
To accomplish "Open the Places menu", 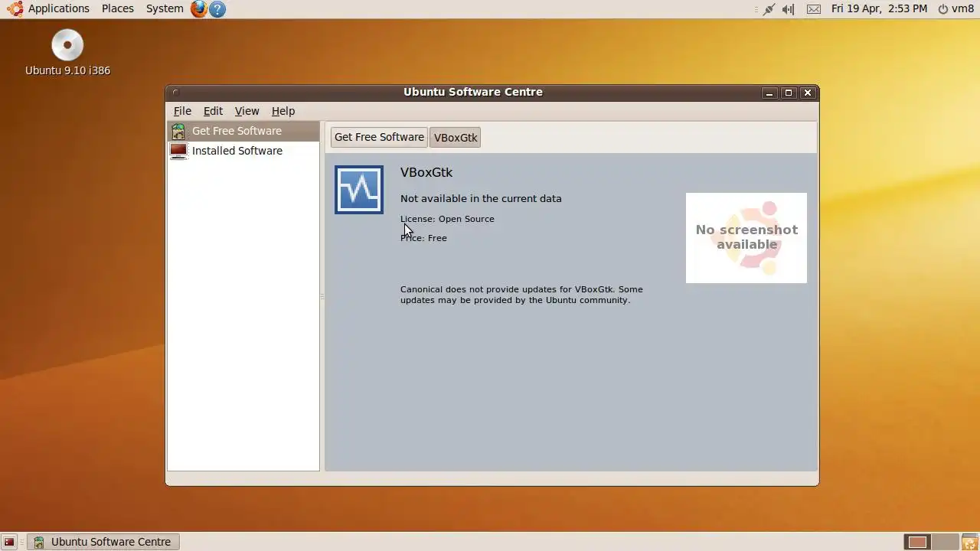I will (x=117, y=8).
